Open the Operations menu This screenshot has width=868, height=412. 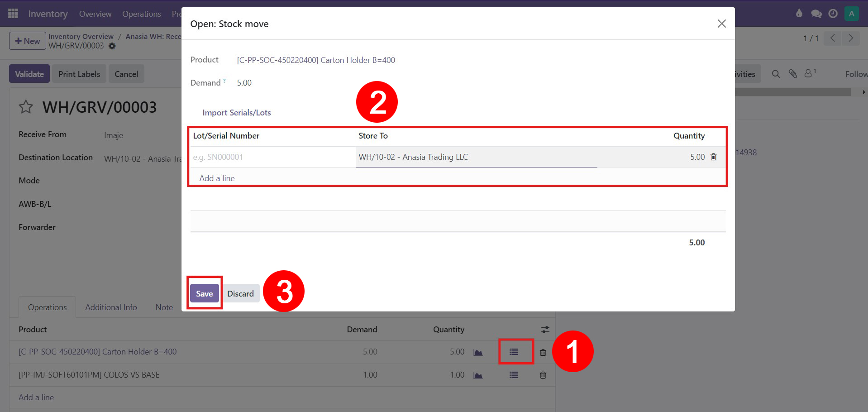click(141, 14)
